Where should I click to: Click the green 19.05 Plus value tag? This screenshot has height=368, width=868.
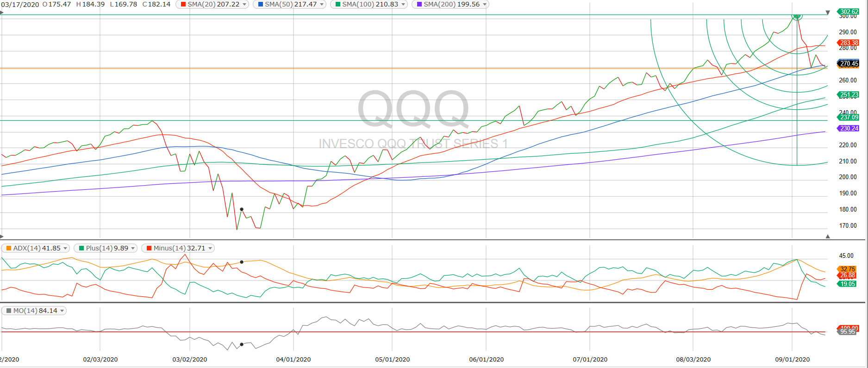847,284
